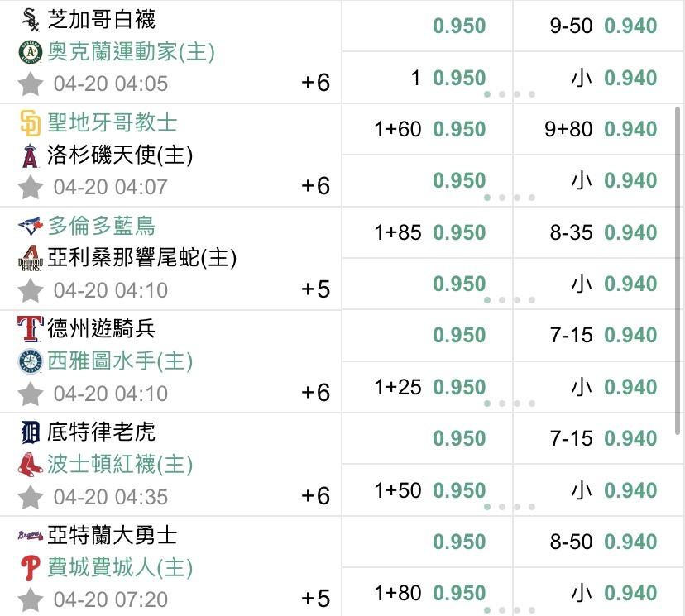This screenshot has height=616, width=685.
Task: Click the Chicago White Sox team logo
Action: pyautogui.click(x=31, y=19)
